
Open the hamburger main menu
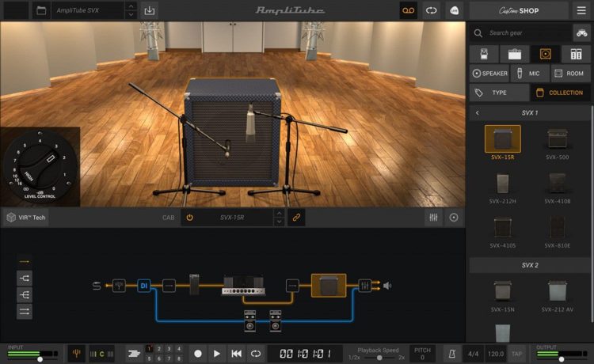click(x=581, y=10)
